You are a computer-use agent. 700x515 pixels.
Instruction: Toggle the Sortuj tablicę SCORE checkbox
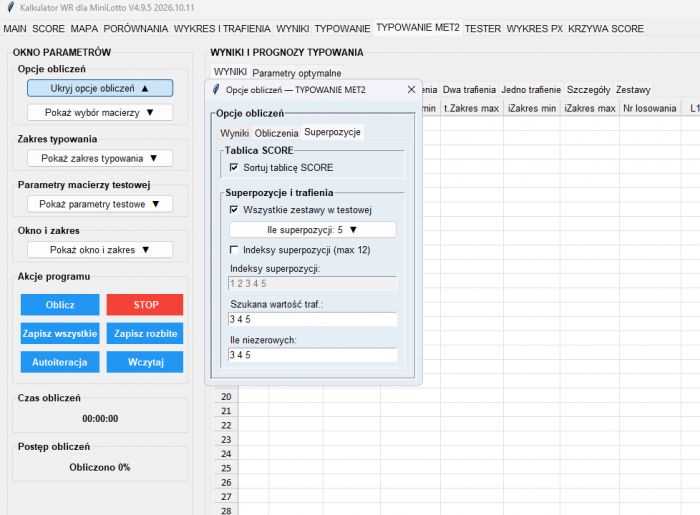click(233, 167)
